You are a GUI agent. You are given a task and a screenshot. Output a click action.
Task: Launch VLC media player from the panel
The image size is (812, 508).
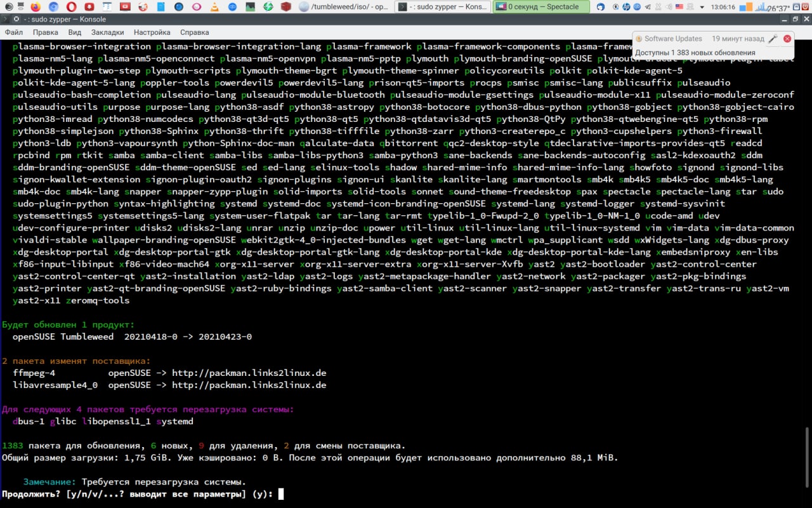tap(214, 6)
